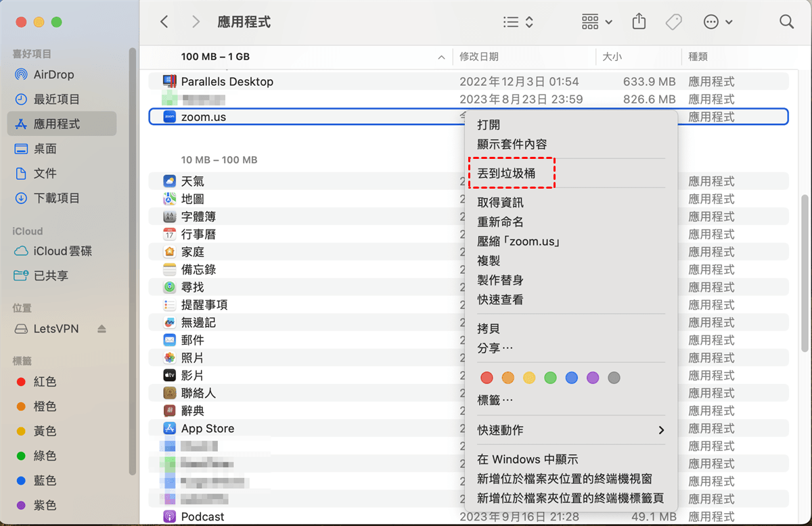
Task: Select the 行事曆 app icon
Action: [169, 234]
